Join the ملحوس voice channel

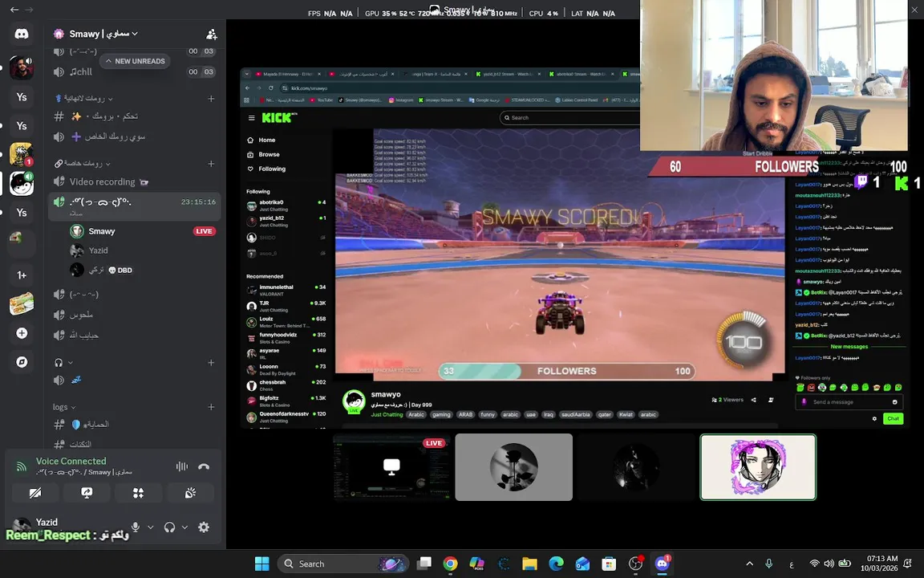click(135, 315)
